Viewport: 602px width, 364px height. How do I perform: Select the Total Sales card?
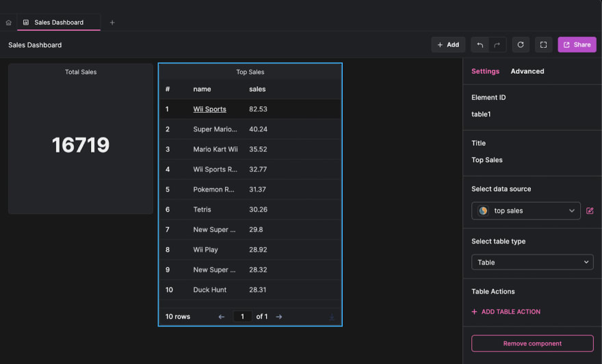point(81,139)
